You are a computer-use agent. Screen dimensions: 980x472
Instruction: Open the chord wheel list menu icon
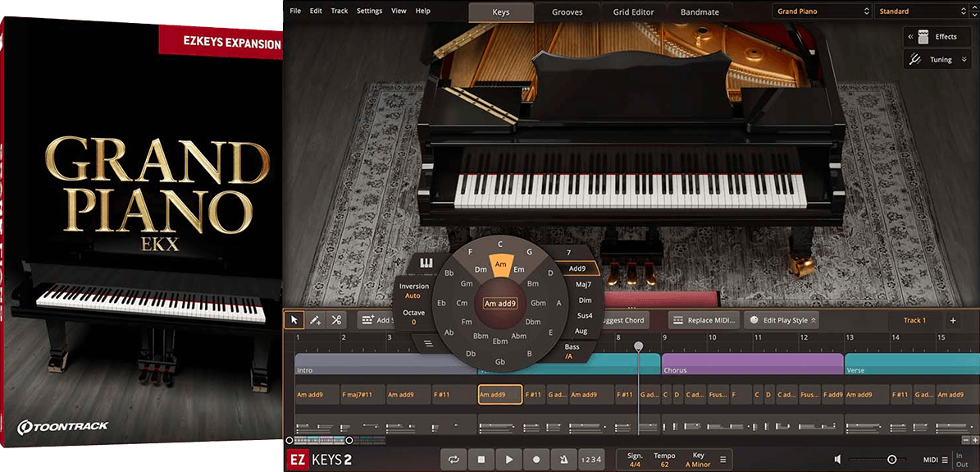click(x=428, y=343)
